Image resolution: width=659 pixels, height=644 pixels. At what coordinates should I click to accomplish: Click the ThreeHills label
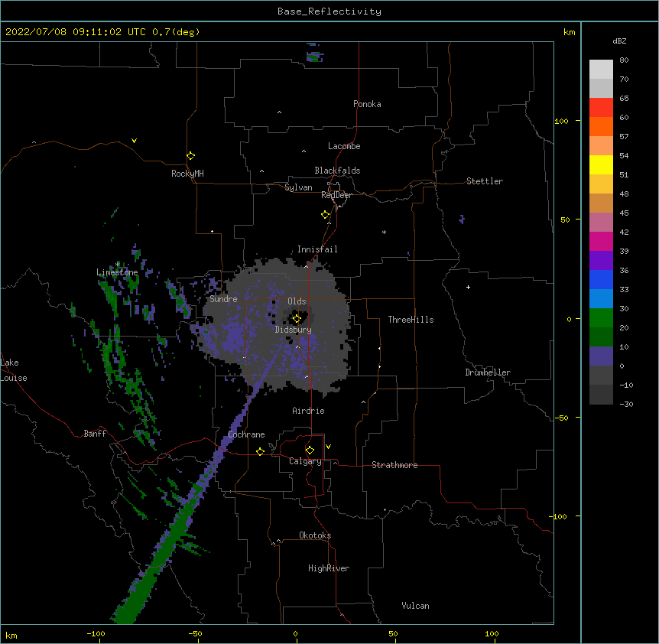411,320
